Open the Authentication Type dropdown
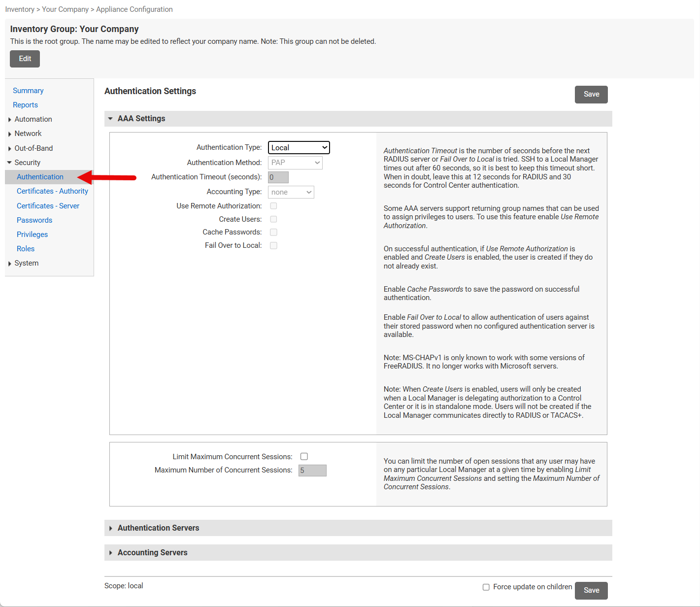This screenshot has height=607, width=700. pyautogui.click(x=299, y=148)
